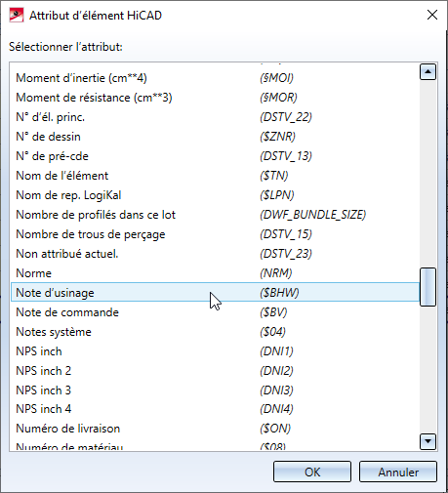Select Moment de résistance (cm**3) entry
The width and height of the screenshot is (448, 493).
pyautogui.click(x=215, y=98)
